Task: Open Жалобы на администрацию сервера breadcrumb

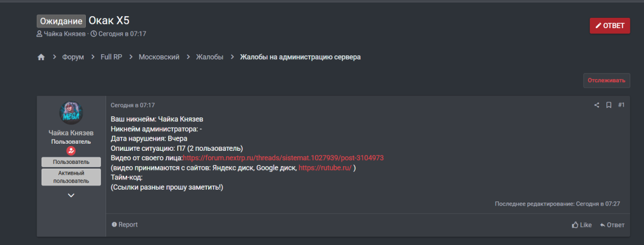Action: click(300, 57)
